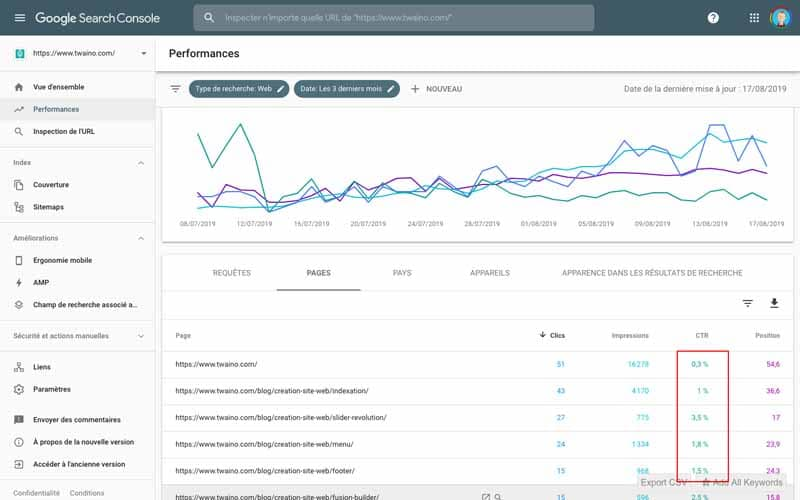The image size is (800, 500).
Task: Sort by the CTR column header
Action: point(702,335)
